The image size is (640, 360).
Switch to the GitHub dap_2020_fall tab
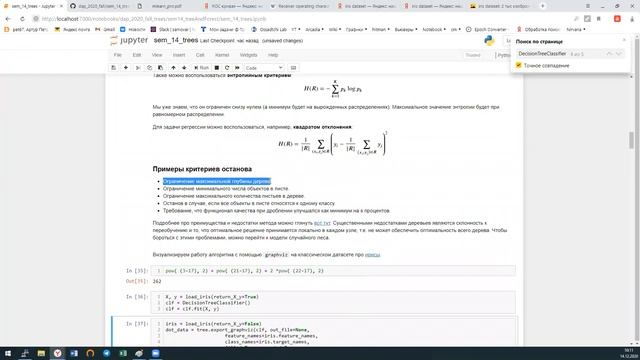pyautogui.click(x=101, y=6)
